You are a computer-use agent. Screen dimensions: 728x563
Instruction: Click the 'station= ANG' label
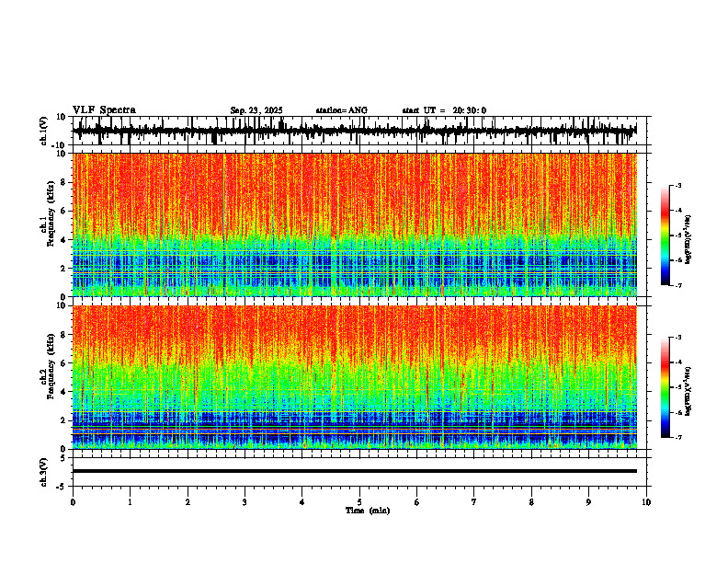[x=341, y=110]
